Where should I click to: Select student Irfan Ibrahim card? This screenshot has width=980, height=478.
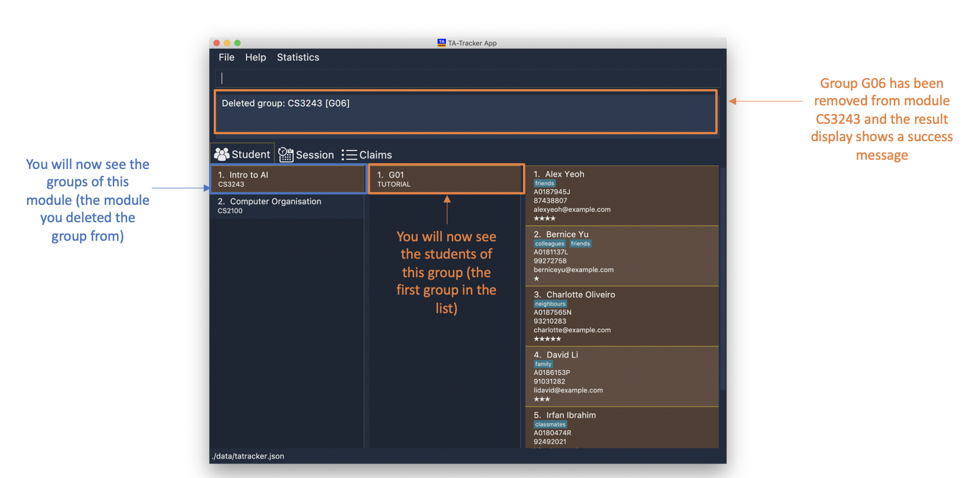[622, 427]
